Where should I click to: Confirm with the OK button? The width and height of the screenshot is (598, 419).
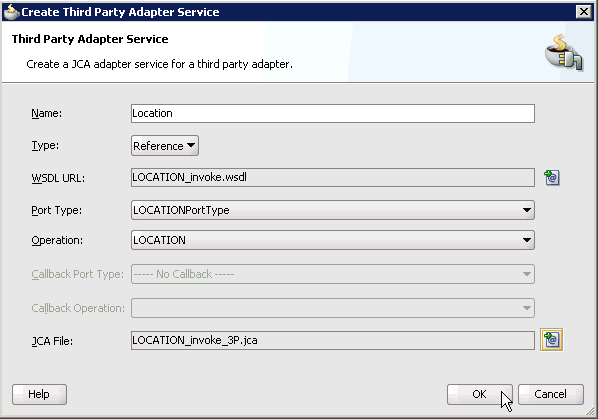click(479, 394)
